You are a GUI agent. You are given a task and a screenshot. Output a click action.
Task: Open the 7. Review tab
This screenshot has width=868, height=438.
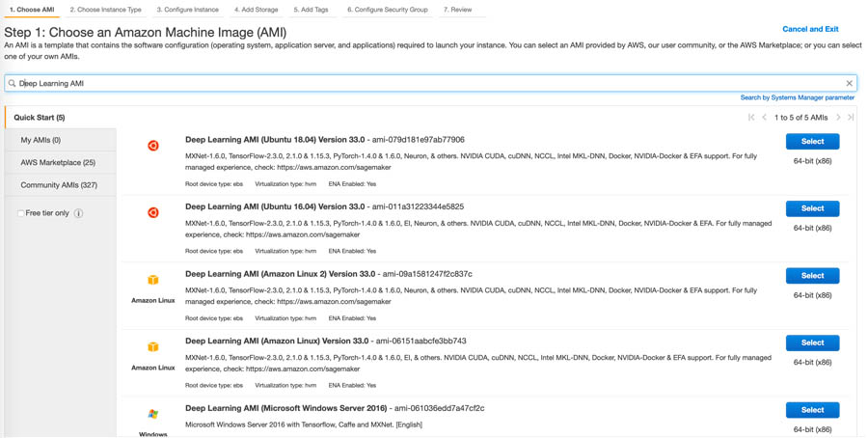pyautogui.click(x=458, y=10)
